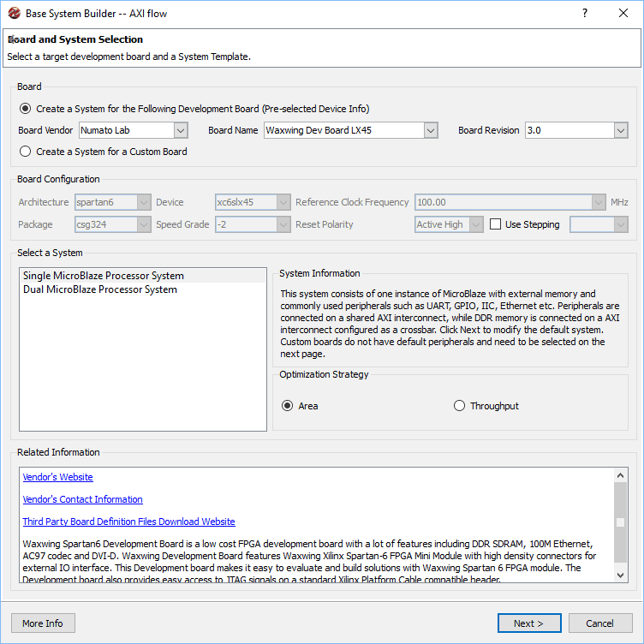Close the Base System Builder dialog
The image size is (644, 644).
(x=623, y=14)
